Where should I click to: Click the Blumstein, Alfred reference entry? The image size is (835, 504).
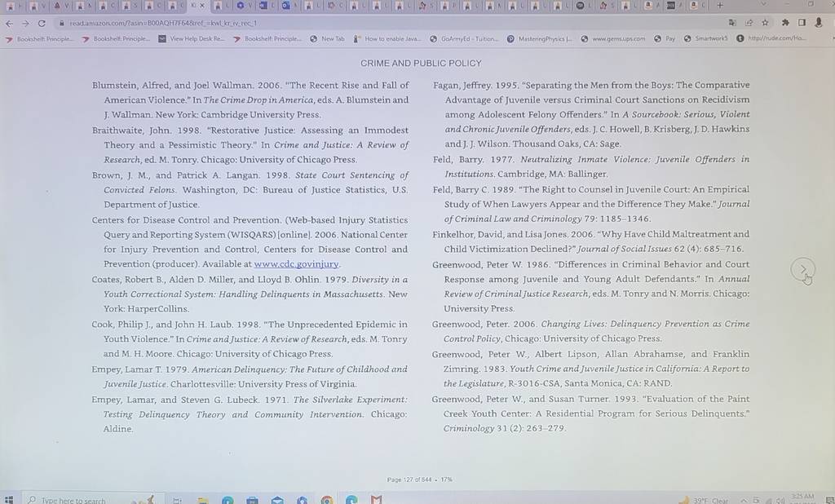pos(250,99)
